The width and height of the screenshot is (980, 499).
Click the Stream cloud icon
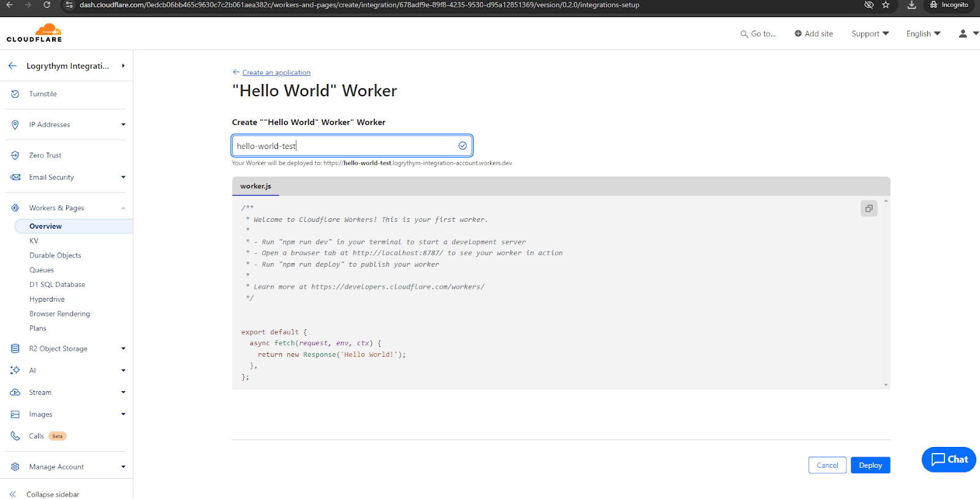point(15,392)
